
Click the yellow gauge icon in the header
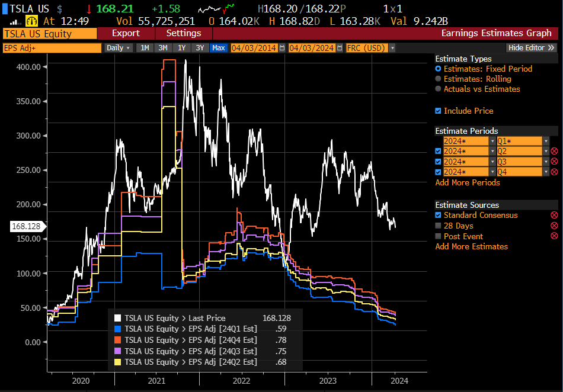(32, 20)
